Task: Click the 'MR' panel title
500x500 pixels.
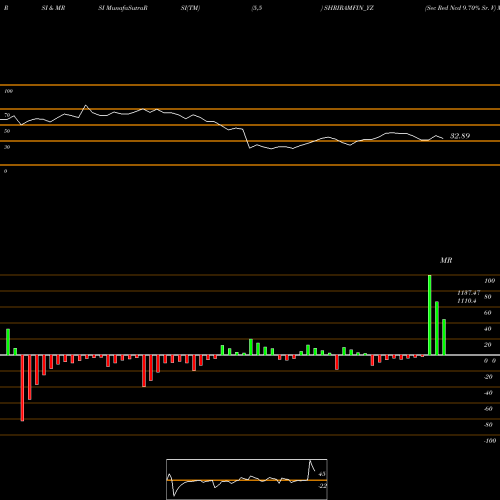Action: click(446, 260)
